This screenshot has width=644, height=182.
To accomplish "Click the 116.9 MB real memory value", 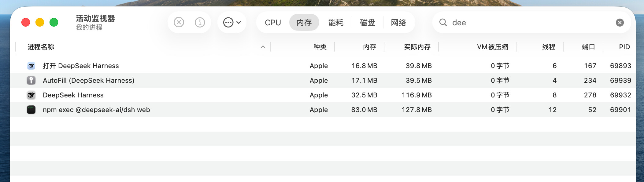I will (416, 95).
